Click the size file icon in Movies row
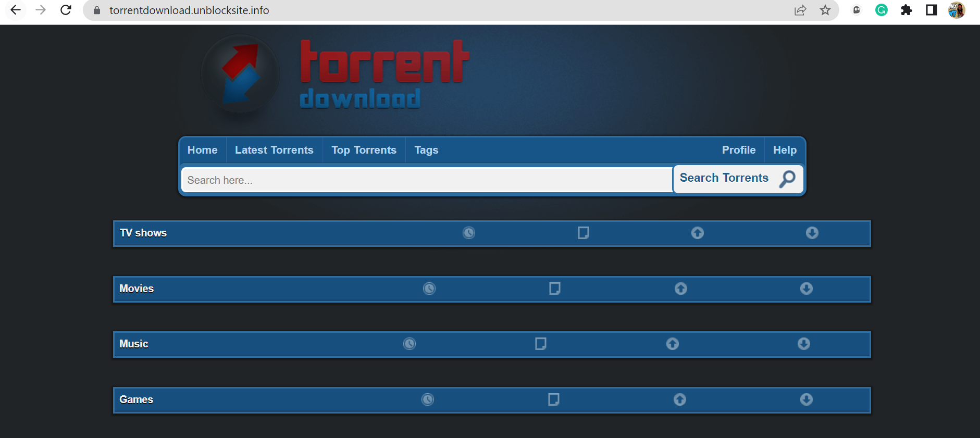 pos(555,289)
